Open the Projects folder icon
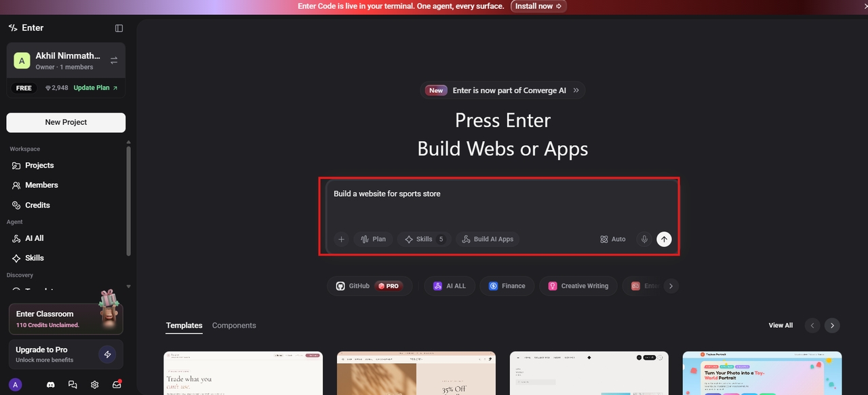 click(16, 166)
